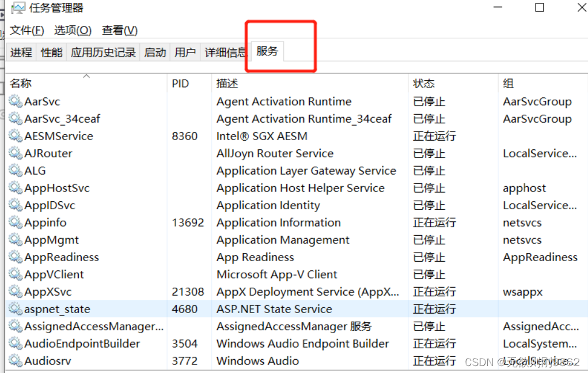
Task: Click the AppXSvc gear icon
Action: (x=16, y=292)
